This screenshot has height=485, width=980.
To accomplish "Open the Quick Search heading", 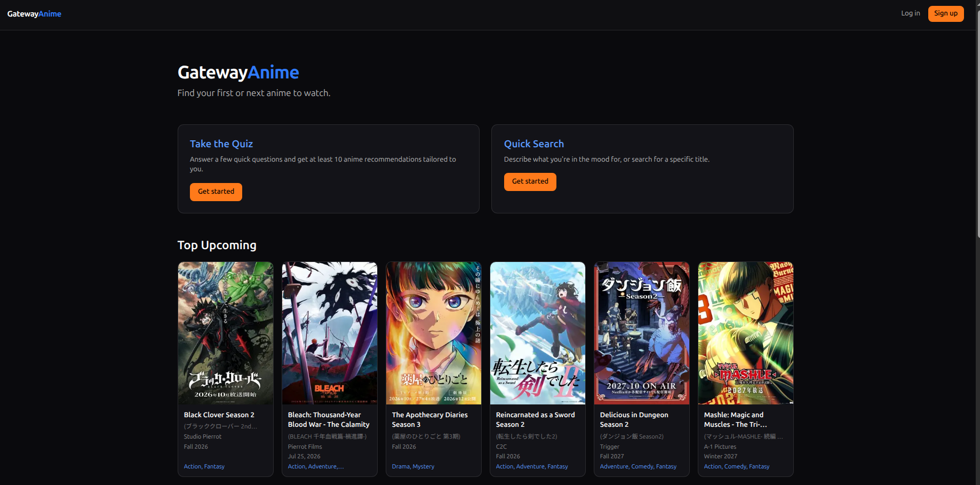I will 534,144.
